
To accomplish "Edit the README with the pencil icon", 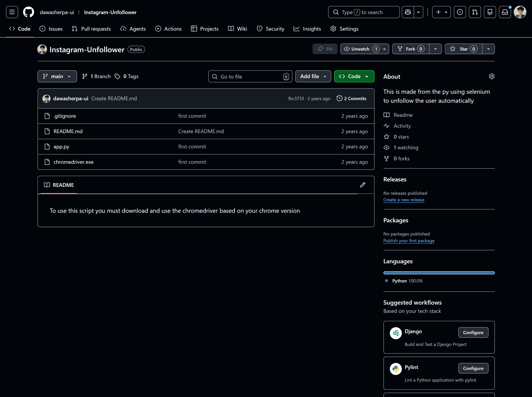I will click(363, 185).
